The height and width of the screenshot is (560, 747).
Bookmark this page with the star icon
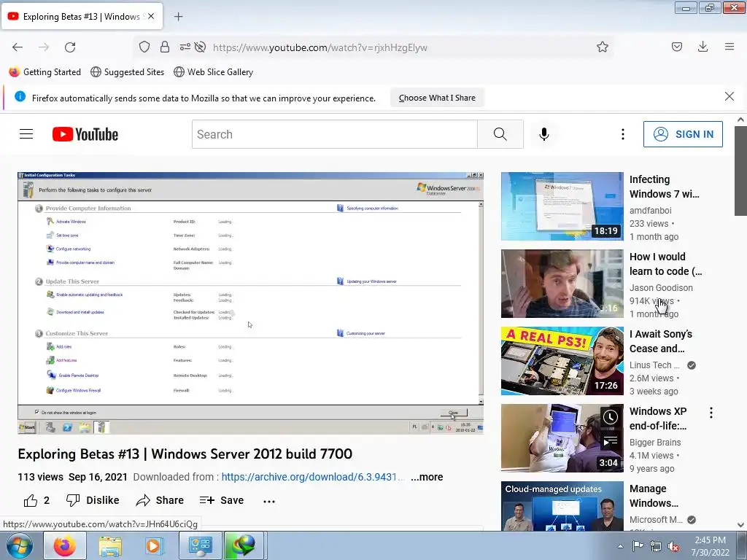602,47
